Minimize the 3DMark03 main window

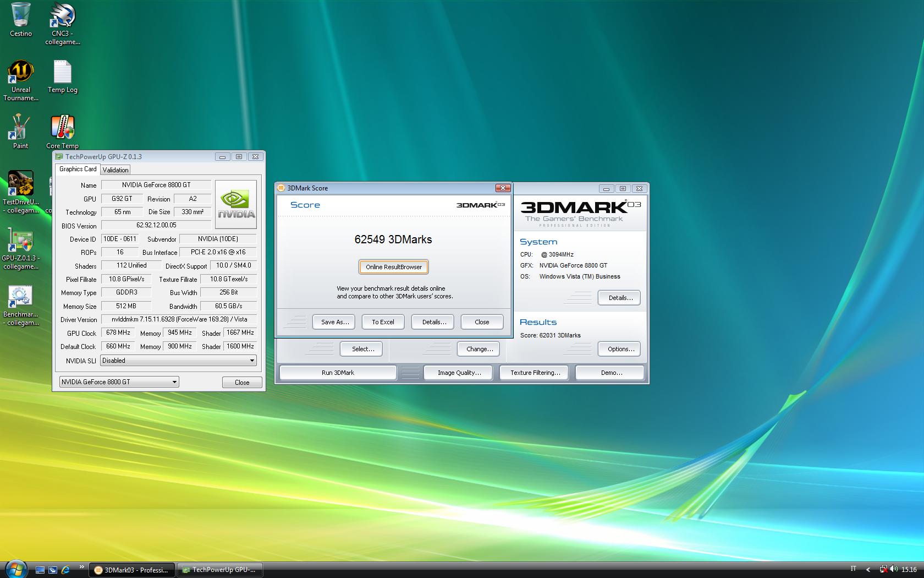(606, 188)
